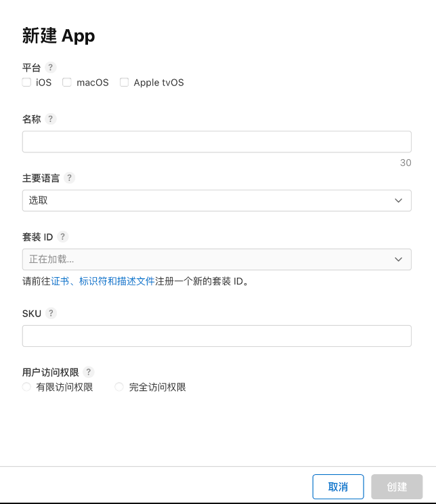The height and width of the screenshot is (504, 436).
Task: Enable the macOS platform checkbox
Action: pyautogui.click(x=67, y=82)
